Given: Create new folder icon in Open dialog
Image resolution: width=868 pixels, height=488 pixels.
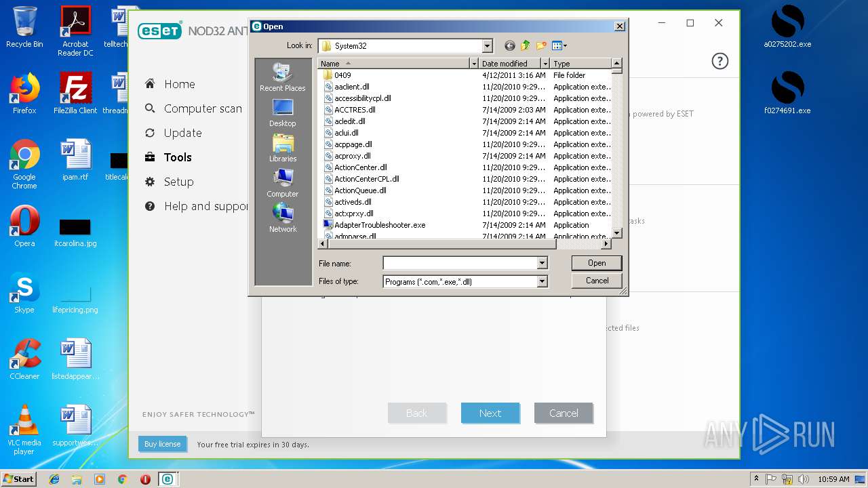Looking at the screenshot, I should (x=541, y=46).
